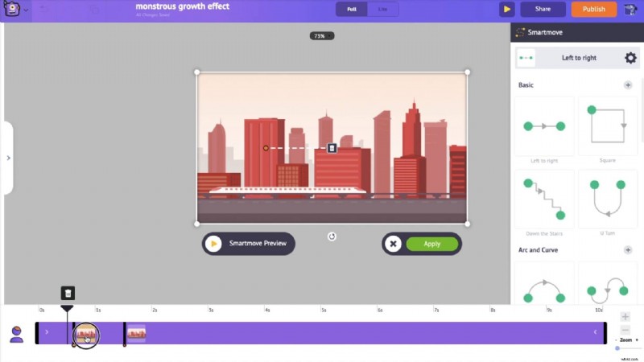The height and width of the screenshot is (362, 644).
Task: Select the top-left canvas resize handle
Action: [196, 72]
